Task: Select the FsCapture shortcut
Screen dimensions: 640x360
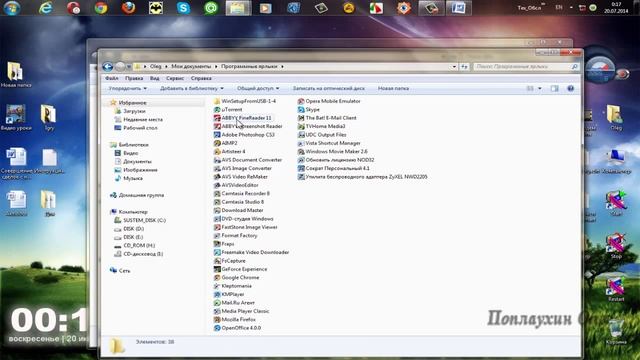Action: (x=230, y=261)
